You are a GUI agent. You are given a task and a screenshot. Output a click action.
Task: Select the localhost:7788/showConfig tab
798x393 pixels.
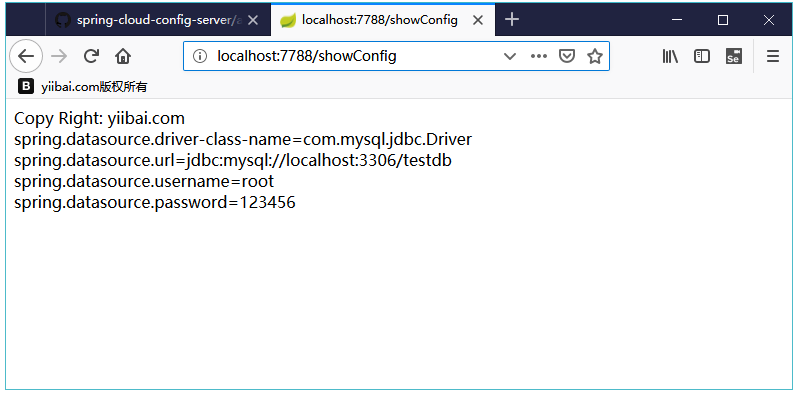[x=383, y=20]
